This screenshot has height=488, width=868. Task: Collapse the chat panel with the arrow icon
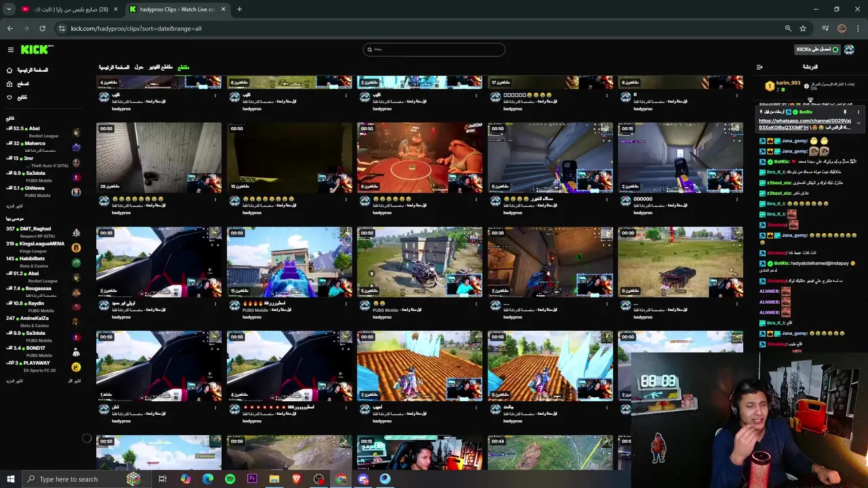pyautogui.click(x=759, y=67)
